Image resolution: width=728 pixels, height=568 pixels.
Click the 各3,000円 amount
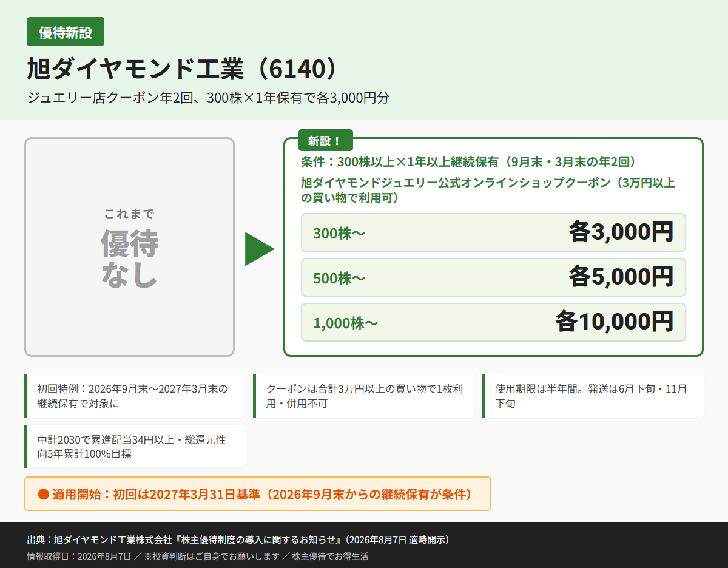point(621,232)
